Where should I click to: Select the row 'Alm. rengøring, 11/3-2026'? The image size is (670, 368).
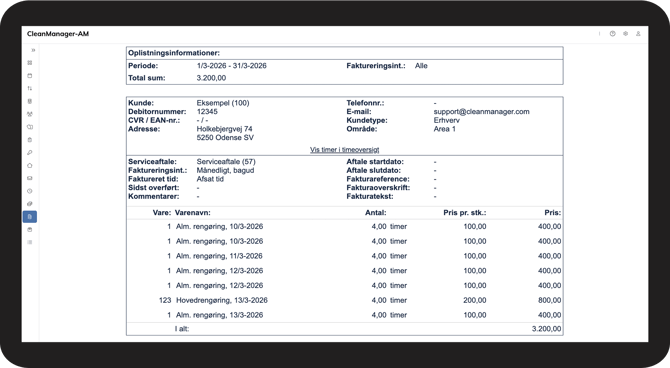[344, 256]
